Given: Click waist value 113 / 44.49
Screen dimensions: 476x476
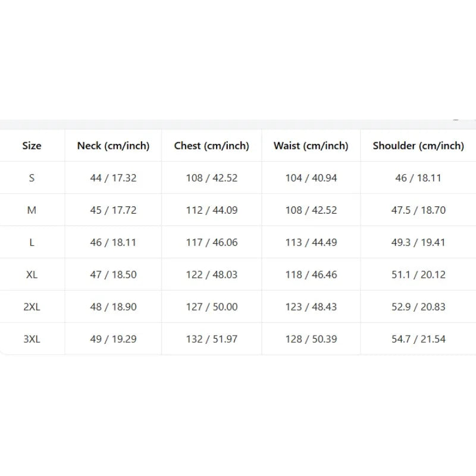Looking at the screenshot, I should [x=311, y=242].
